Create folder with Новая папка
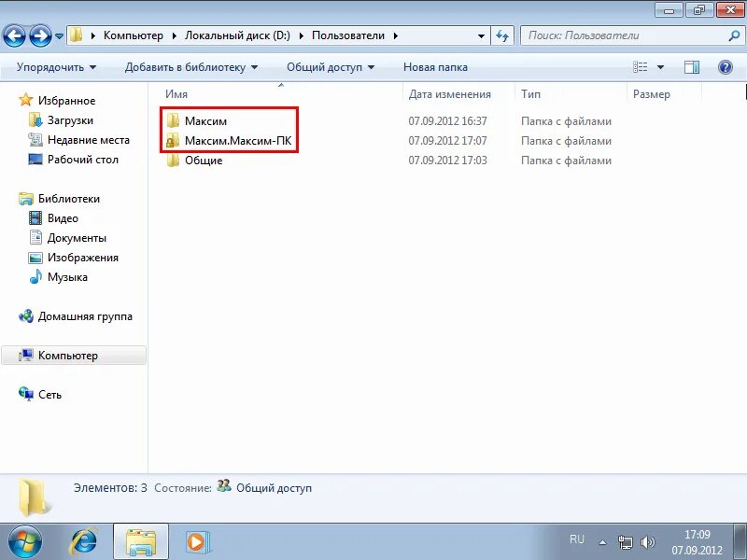The width and height of the screenshot is (747, 560). pos(435,67)
